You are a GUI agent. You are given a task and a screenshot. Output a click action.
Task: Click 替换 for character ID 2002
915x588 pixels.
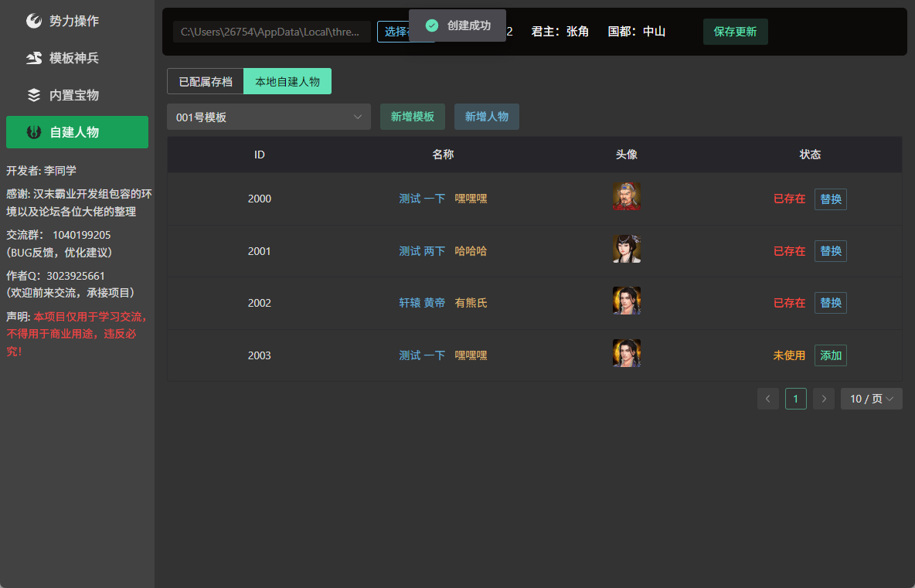coord(831,303)
